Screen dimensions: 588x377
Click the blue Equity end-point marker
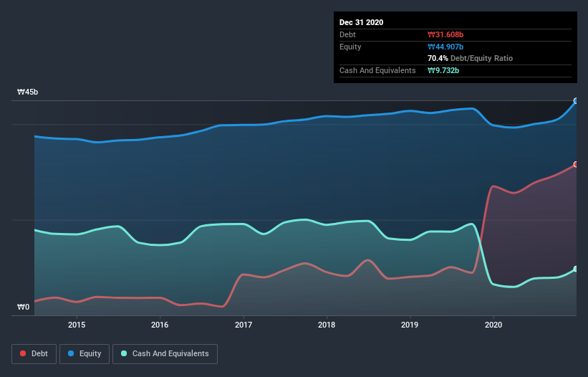point(576,100)
